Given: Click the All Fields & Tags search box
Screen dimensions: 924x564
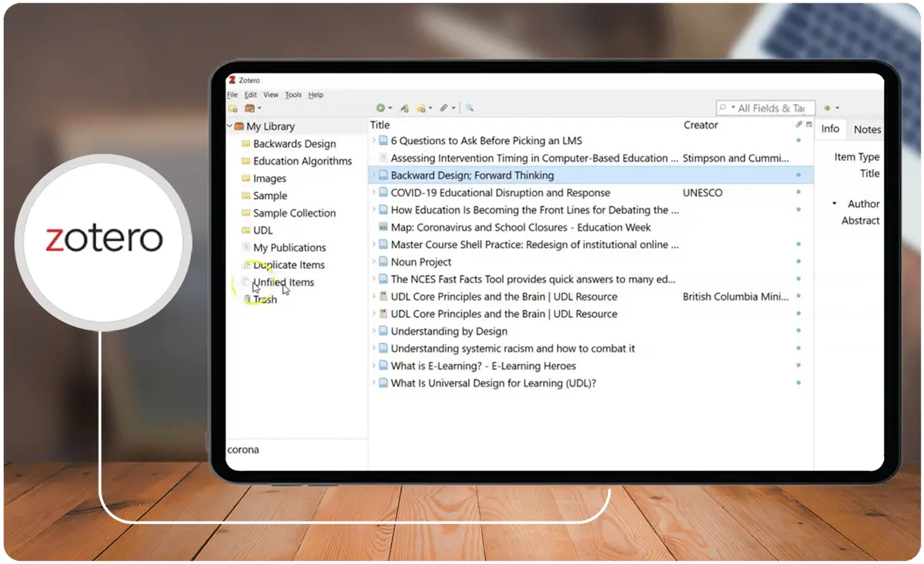Looking at the screenshot, I should (765, 108).
